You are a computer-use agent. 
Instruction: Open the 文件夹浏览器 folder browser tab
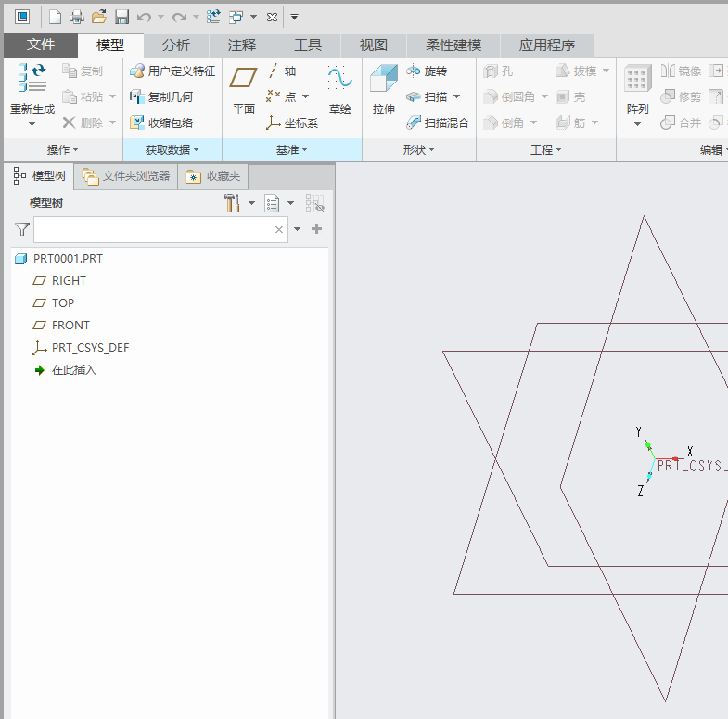[x=126, y=176]
